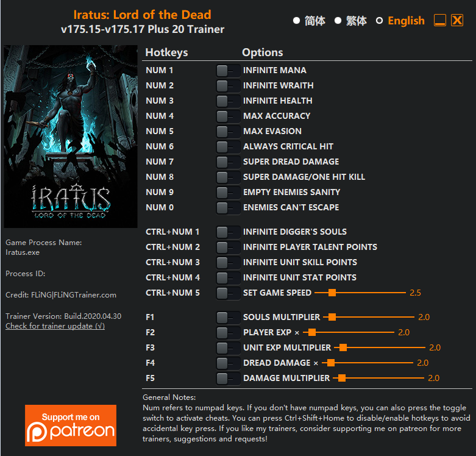Enable Infinite Unit Skill Points switch
476x456 pixels.
(x=228, y=263)
